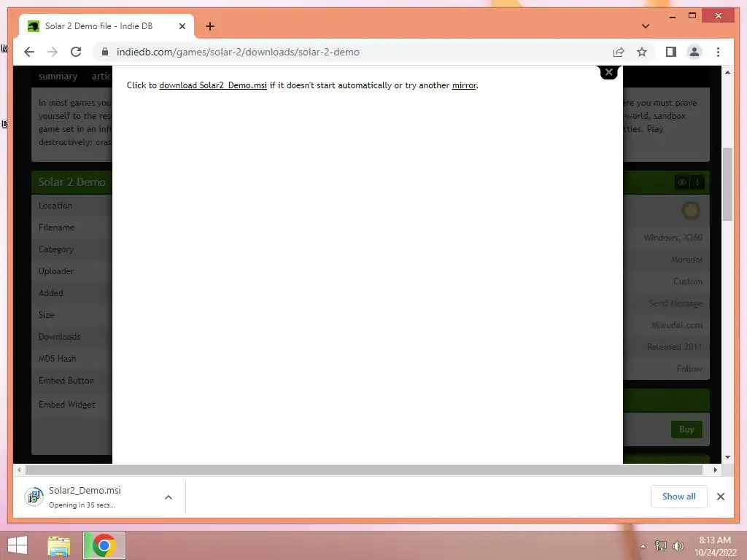
Task: Click the forward navigation arrow
Action: [53, 52]
